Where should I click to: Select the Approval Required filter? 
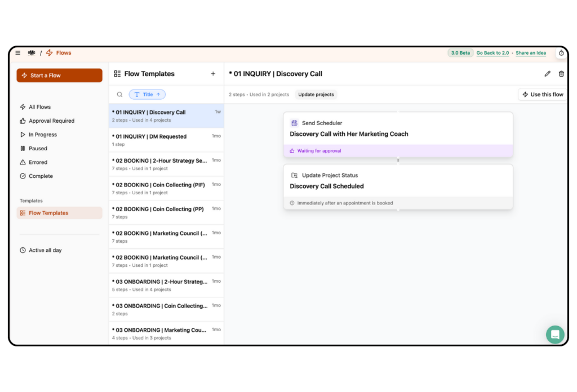coord(52,121)
